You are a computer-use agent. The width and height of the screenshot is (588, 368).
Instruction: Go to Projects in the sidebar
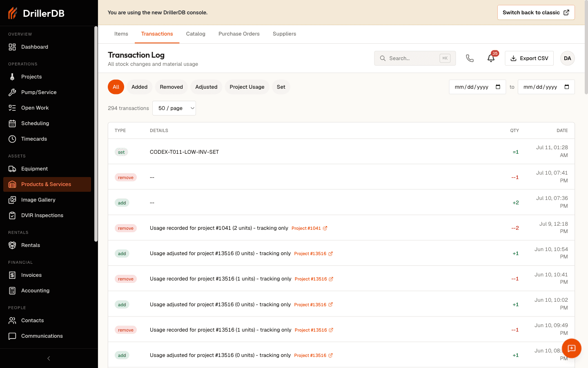[x=47, y=77]
